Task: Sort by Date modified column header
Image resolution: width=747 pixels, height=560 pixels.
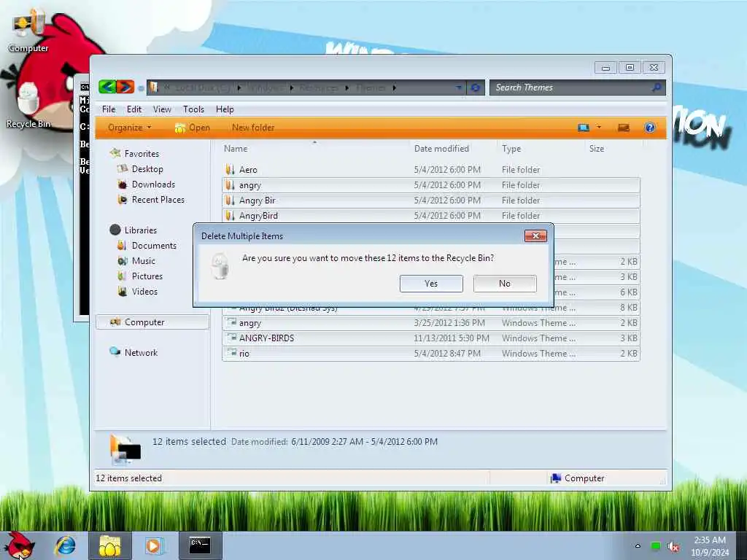Action: (441, 149)
